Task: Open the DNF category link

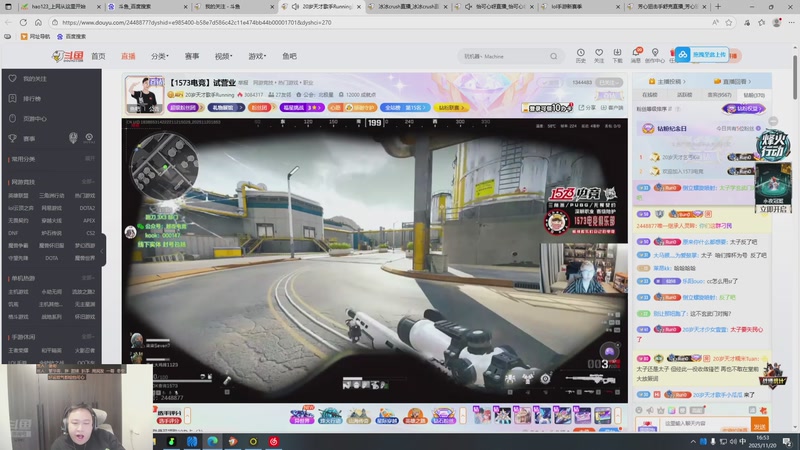Action: tap(13, 233)
